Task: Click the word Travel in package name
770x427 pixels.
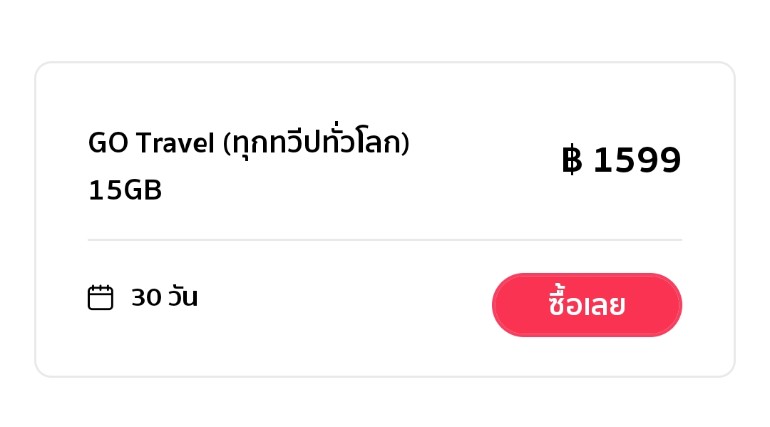Action: (175, 143)
